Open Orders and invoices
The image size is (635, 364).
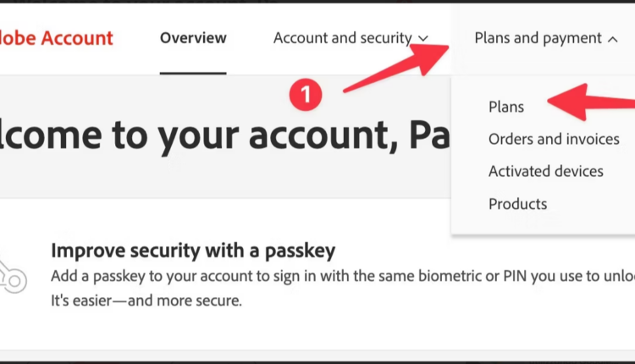click(554, 139)
